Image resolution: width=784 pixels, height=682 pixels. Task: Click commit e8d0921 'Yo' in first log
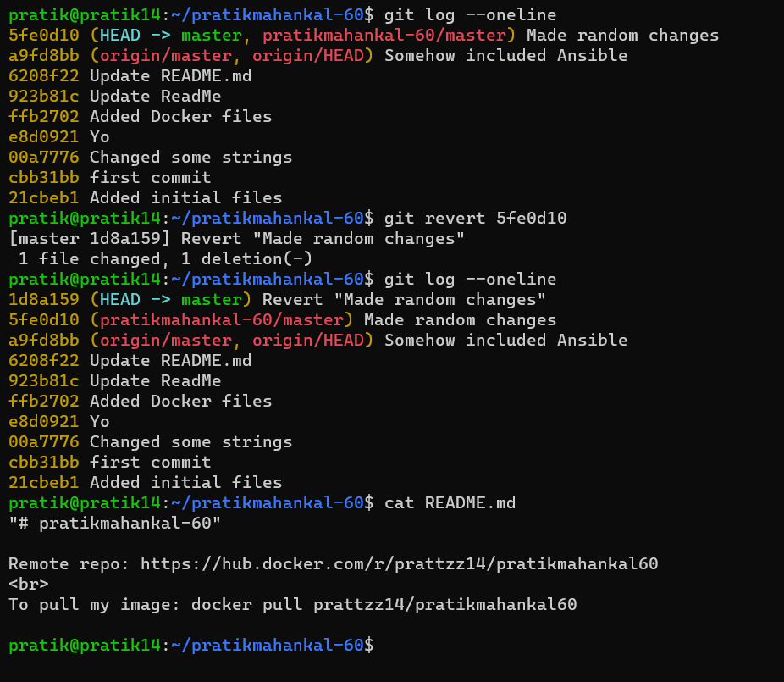(59, 136)
